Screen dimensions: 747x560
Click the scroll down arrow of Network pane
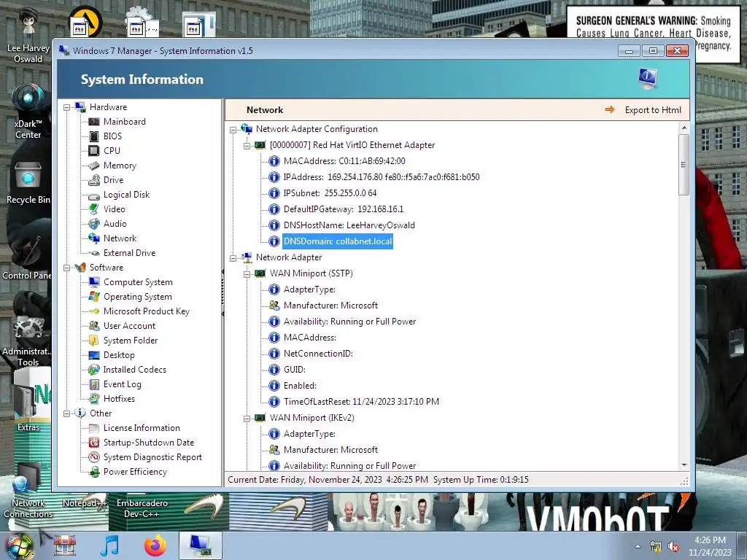tap(684, 464)
